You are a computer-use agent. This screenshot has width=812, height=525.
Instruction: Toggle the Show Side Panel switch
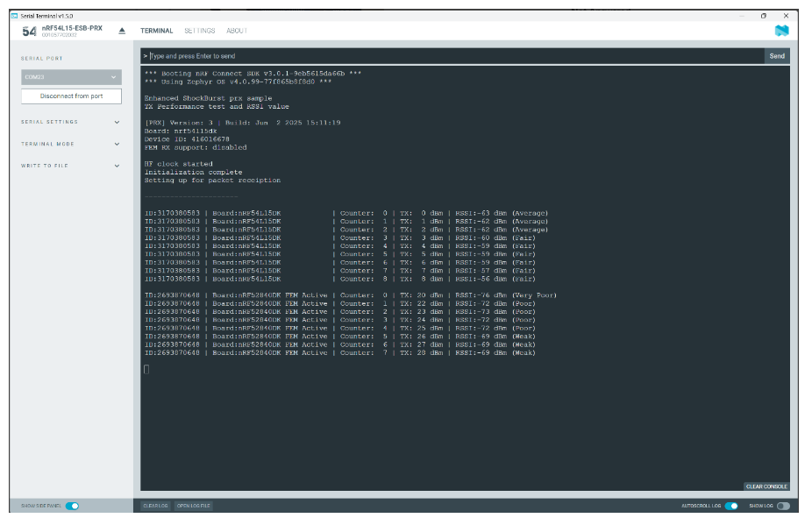coord(72,506)
